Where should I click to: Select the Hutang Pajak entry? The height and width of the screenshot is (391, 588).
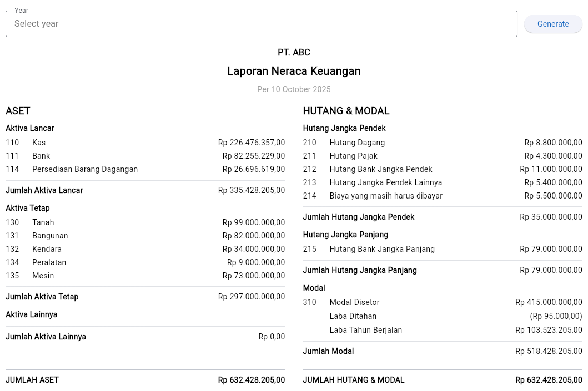353,156
